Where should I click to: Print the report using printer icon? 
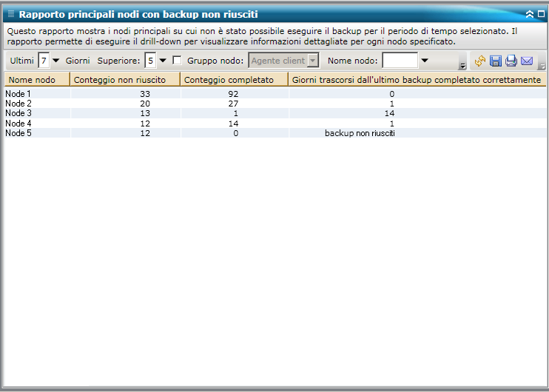[511, 61]
